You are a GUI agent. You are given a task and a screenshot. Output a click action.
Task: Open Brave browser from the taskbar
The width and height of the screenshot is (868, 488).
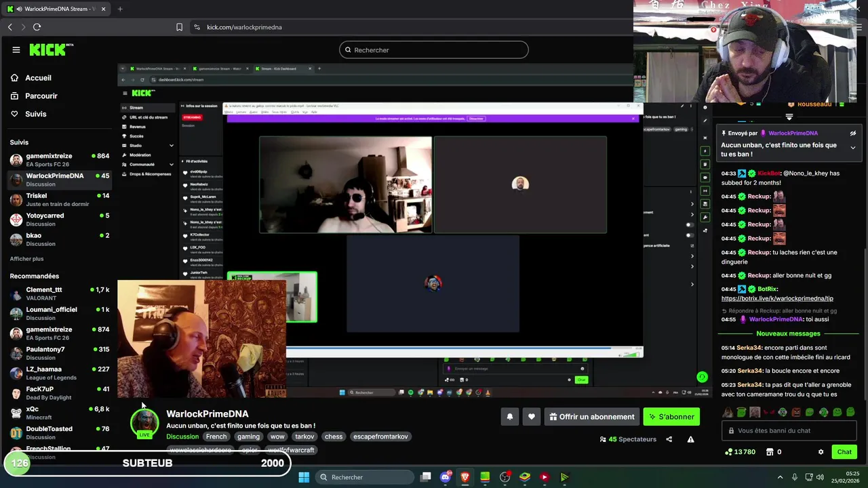[465, 477]
